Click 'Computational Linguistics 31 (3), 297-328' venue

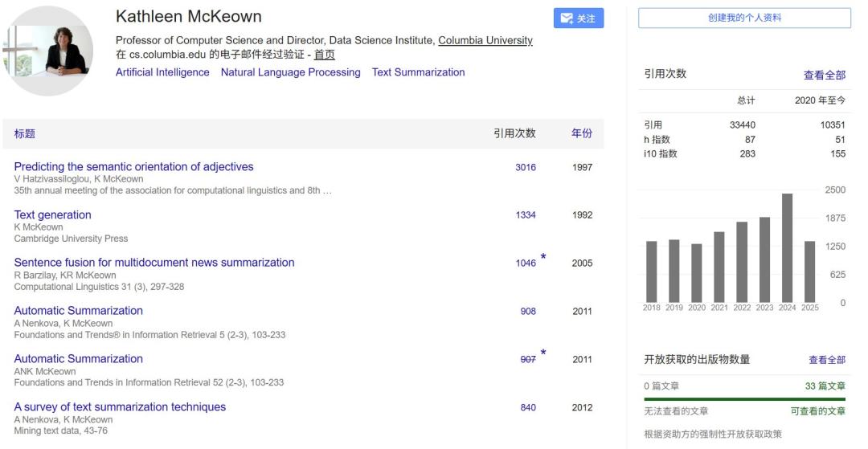tap(99, 287)
